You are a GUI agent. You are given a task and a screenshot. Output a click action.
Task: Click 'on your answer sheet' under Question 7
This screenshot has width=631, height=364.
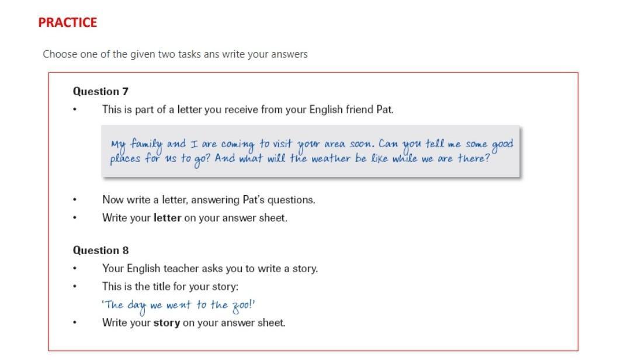[x=236, y=217]
